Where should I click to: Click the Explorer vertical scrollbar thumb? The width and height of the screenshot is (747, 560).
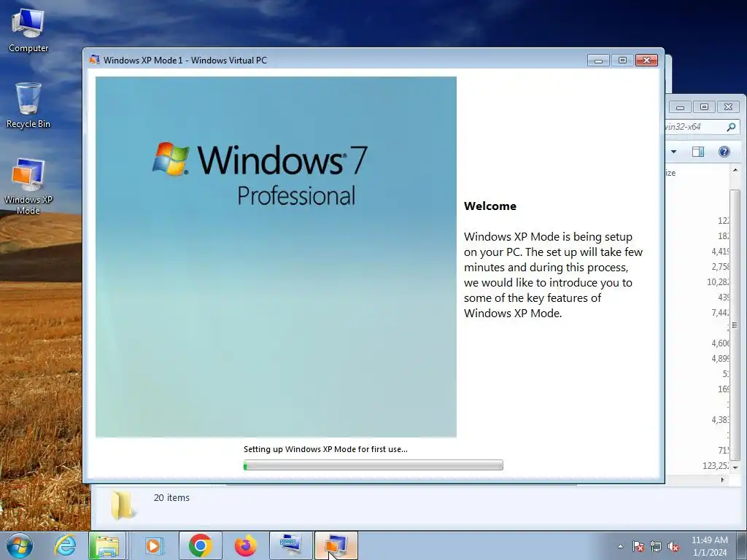735,324
